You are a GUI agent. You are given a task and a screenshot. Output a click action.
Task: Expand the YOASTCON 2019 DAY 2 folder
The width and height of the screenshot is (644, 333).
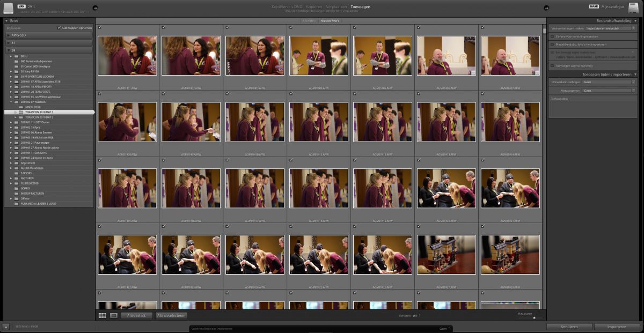(x=16, y=117)
